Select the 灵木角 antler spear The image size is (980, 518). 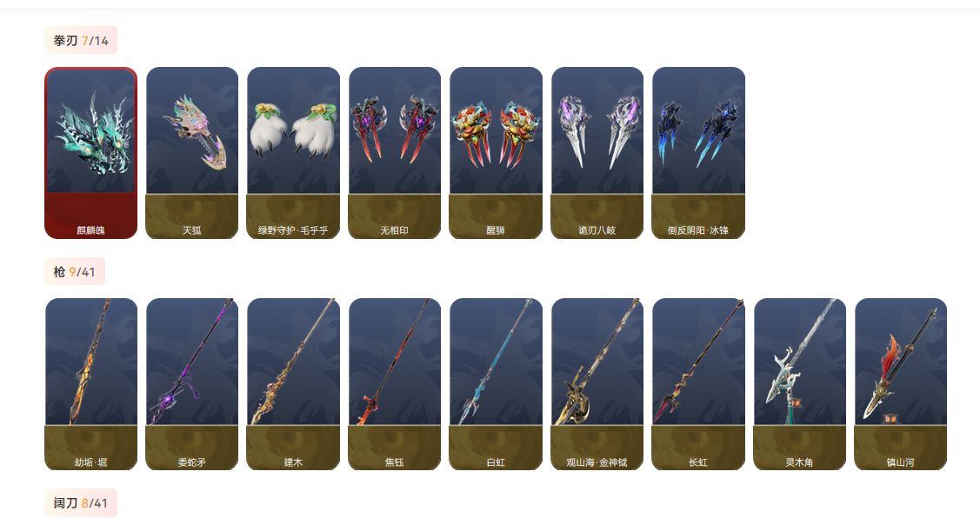click(799, 384)
